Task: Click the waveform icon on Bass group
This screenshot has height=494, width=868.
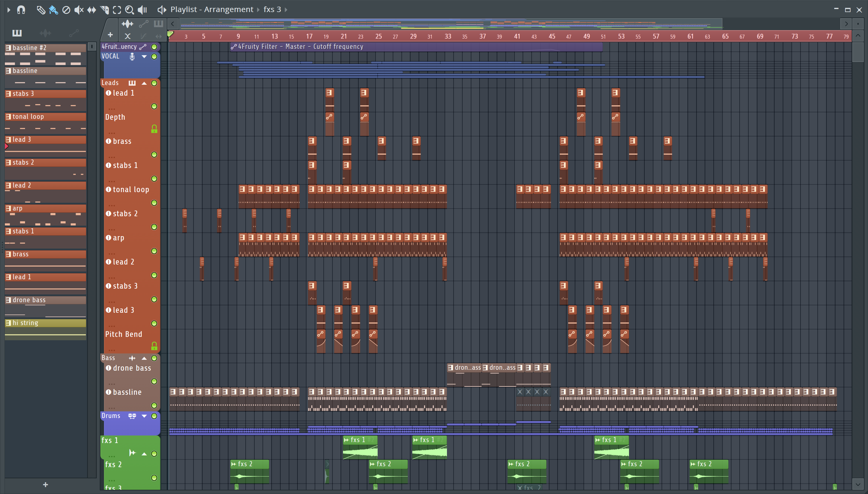Action: tap(132, 358)
